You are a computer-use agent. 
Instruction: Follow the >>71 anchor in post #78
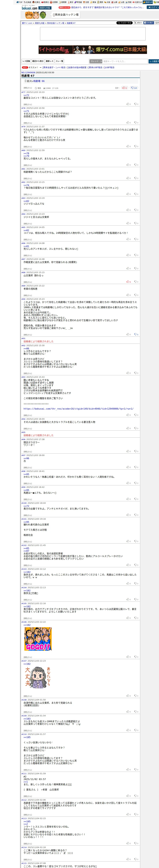(26, 111)
